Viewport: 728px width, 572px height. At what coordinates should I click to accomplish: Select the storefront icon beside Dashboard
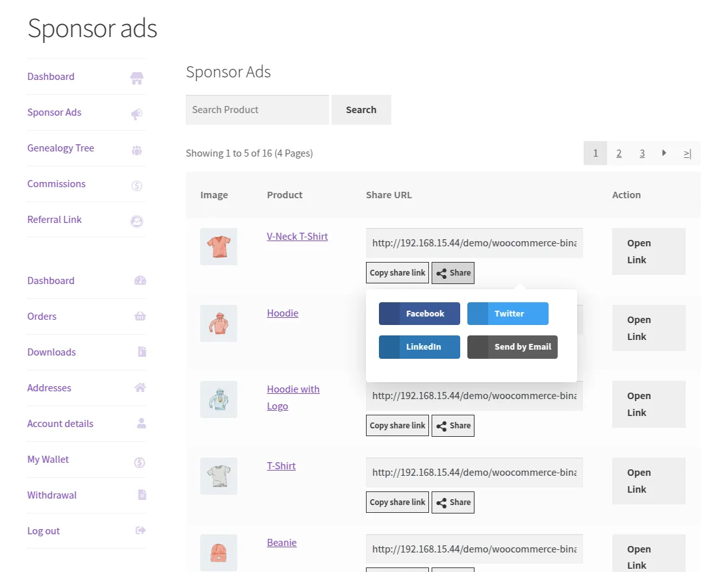coord(136,77)
